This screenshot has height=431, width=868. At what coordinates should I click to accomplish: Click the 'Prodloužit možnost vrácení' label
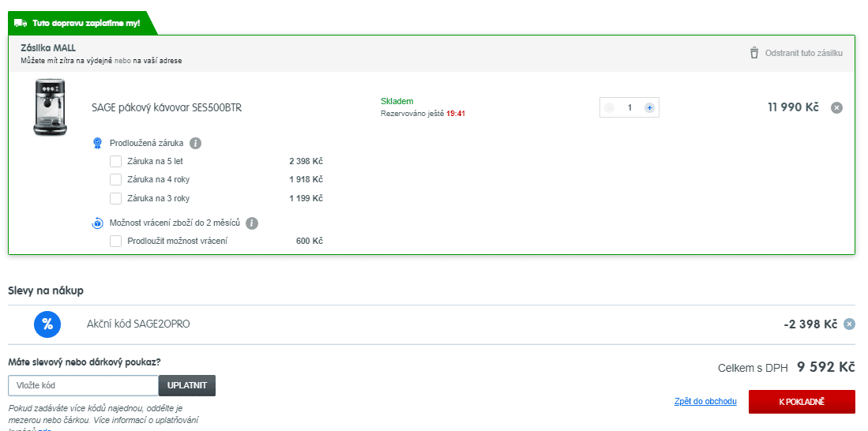click(177, 242)
